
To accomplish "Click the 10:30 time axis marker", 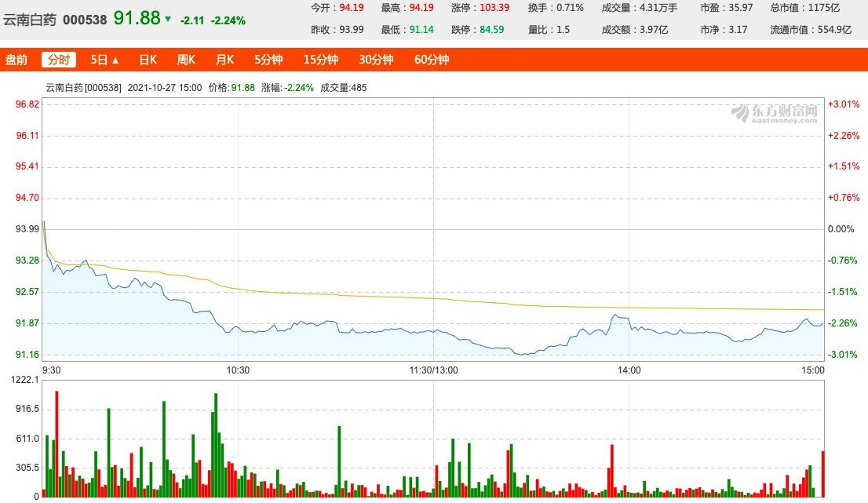I will coord(238,370).
